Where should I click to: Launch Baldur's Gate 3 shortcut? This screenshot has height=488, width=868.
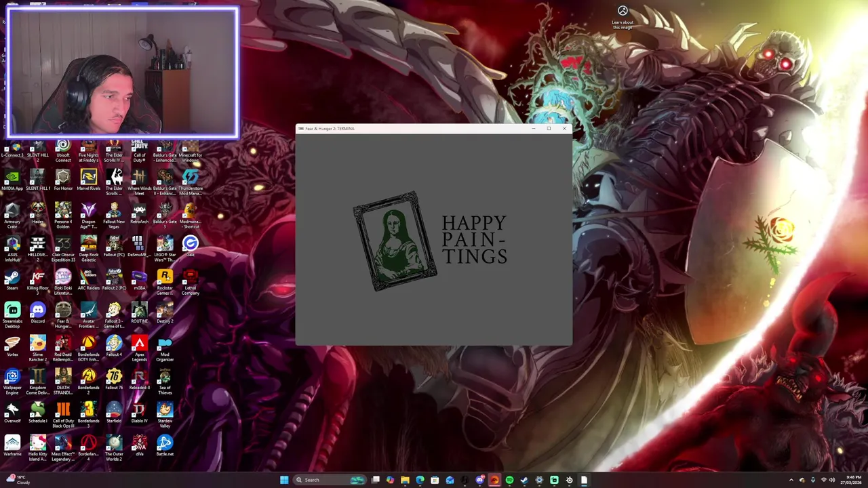165,214
